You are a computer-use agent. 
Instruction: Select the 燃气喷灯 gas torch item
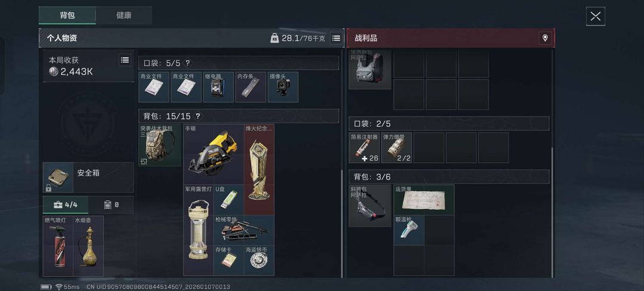coord(58,246)
